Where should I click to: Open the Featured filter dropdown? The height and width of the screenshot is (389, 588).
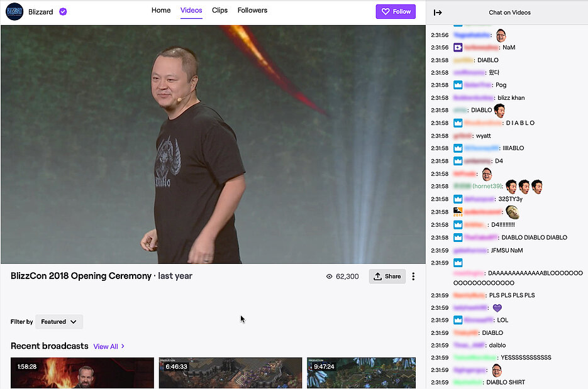[x=59, y=322]
